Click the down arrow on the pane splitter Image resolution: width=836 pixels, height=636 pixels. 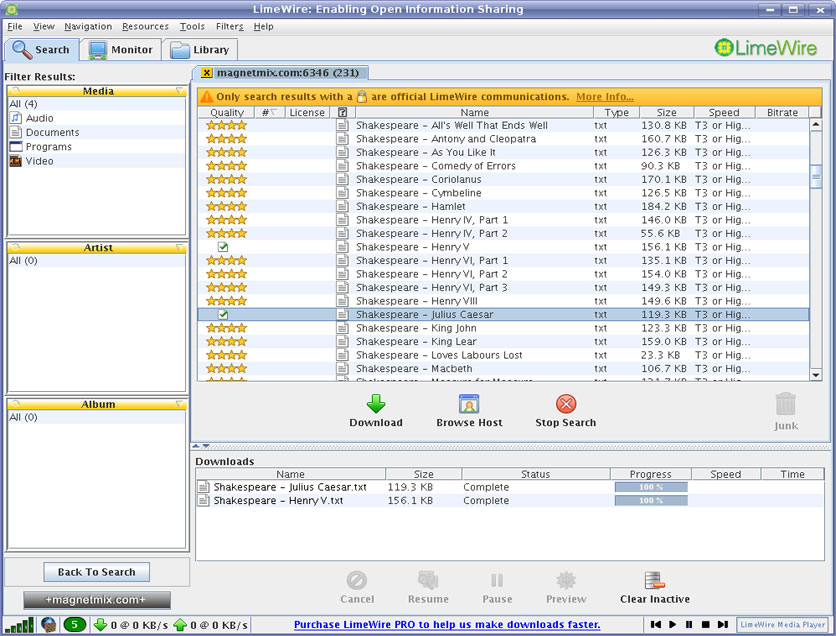click(206, 446)
